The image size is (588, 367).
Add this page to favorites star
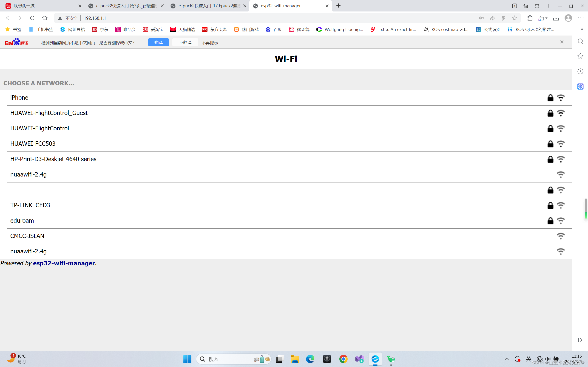[x=515, y=18]
